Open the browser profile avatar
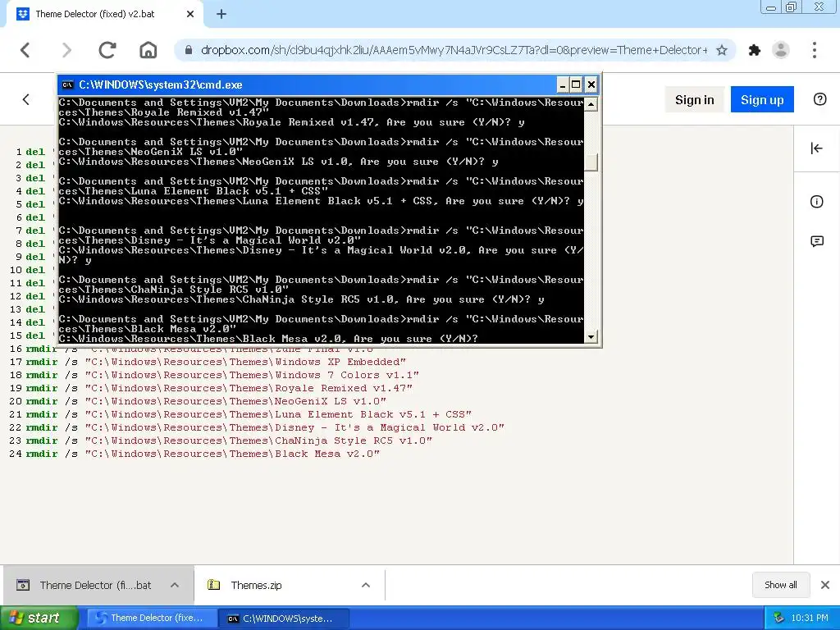 coord(781,50)
